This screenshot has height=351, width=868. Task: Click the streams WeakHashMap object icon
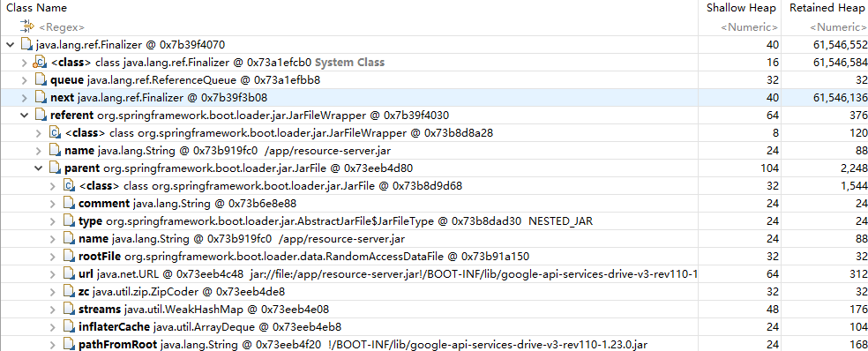click(x=69, y=309)
